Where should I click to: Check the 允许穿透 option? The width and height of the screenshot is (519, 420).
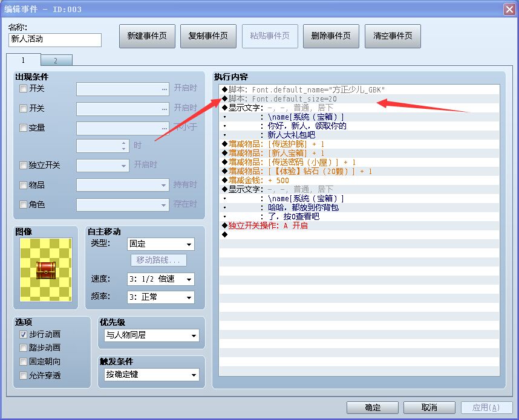pyautogui.click(x=23, y=376)
